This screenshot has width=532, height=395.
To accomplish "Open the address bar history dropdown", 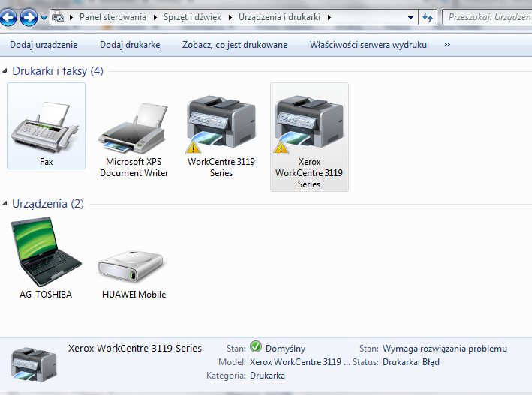I will pos(410,18).
